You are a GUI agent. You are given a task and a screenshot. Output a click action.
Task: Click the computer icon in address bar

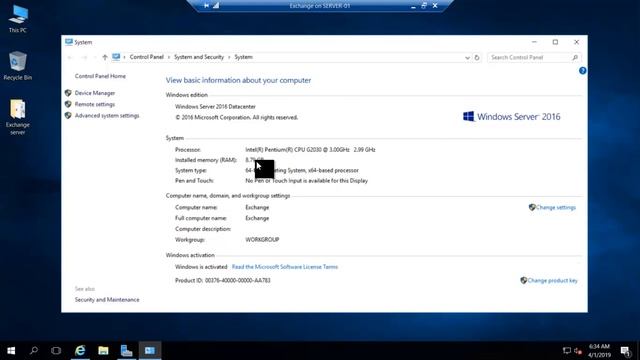(116, 57)
